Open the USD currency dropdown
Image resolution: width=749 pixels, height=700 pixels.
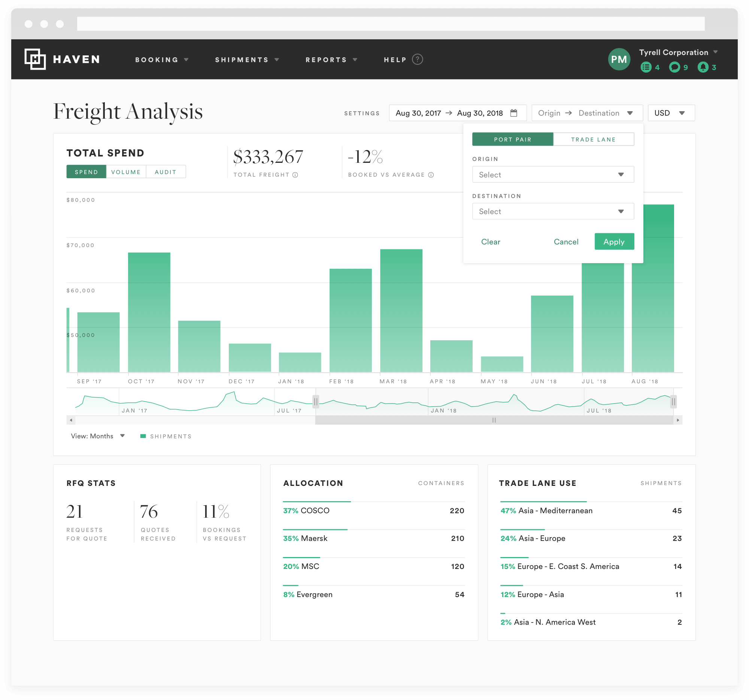[671, 113]
